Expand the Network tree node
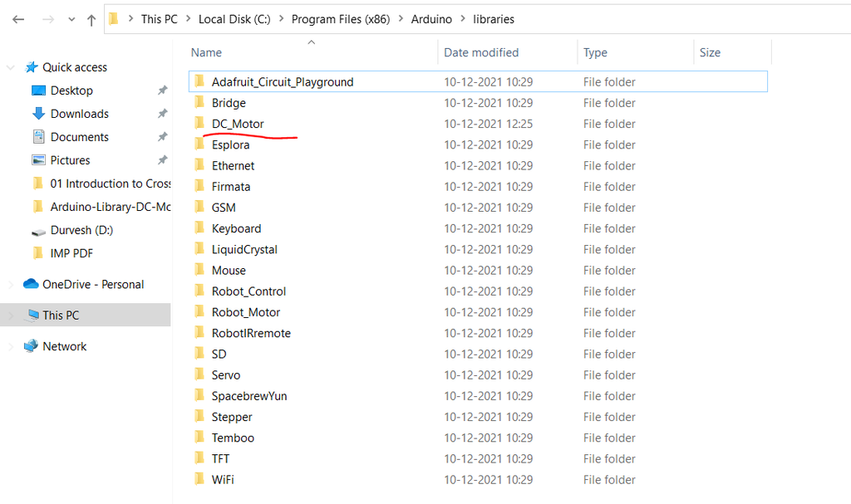The height and width of the screenshot is (504, 851). click(x=10, y=347)
